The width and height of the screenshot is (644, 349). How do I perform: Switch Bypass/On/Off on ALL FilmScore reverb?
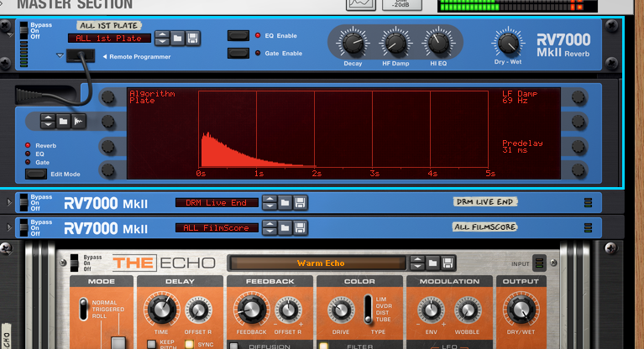pos(24,228)
